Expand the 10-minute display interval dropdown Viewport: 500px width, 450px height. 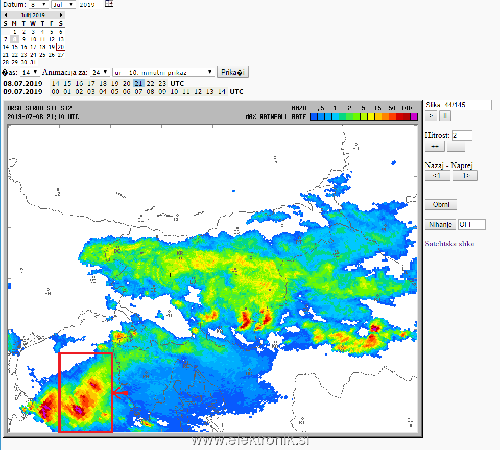click(x=163, y=72)
